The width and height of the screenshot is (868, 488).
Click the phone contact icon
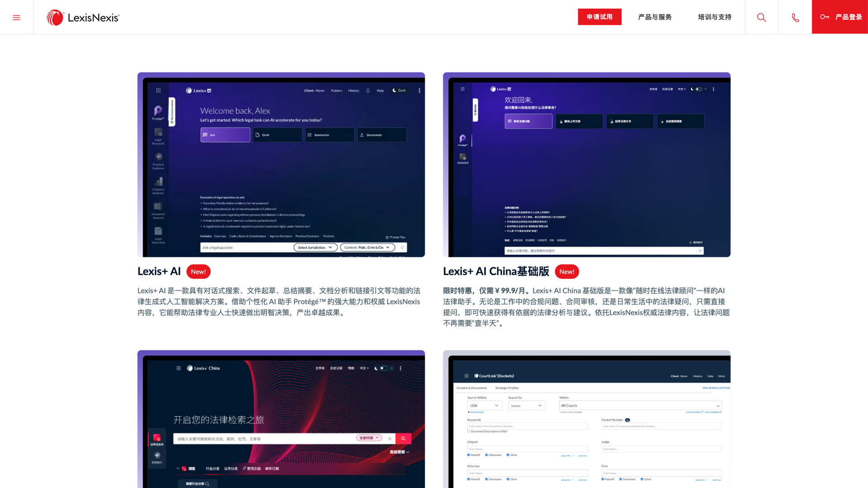coord(795,18)
